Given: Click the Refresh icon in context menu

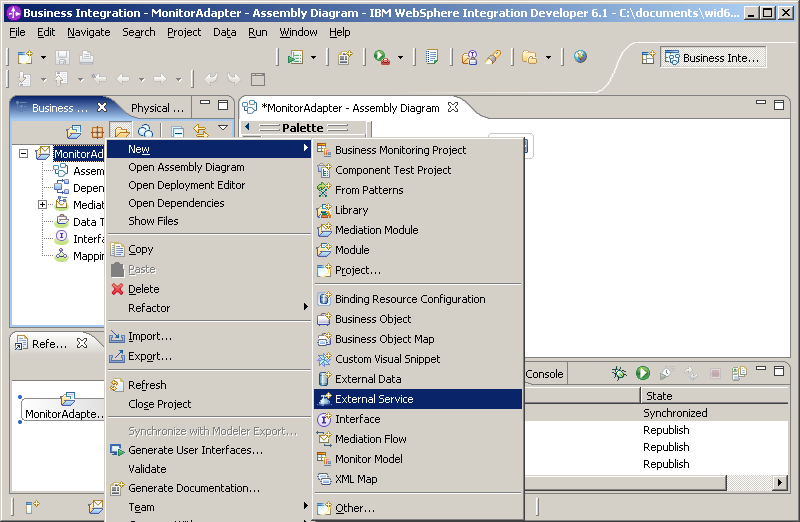Looking at the screenshot, I should [x=117, y=385].
